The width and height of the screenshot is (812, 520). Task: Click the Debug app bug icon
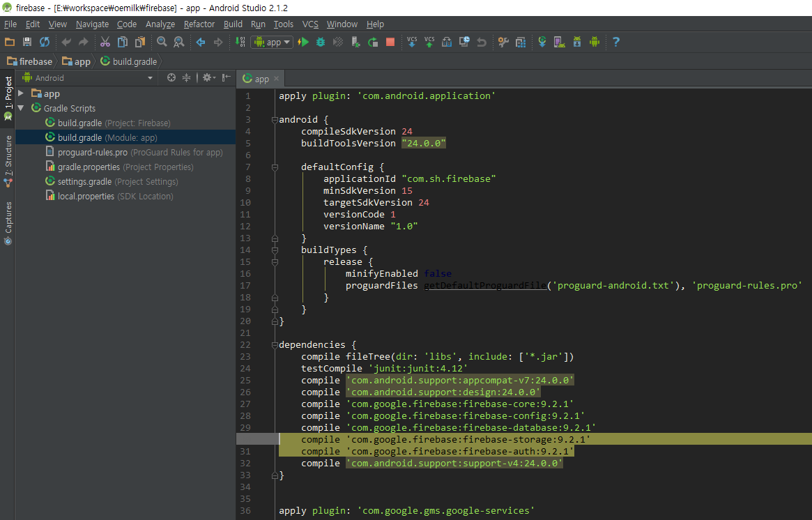pyautogui.click(x=321, y=43)
